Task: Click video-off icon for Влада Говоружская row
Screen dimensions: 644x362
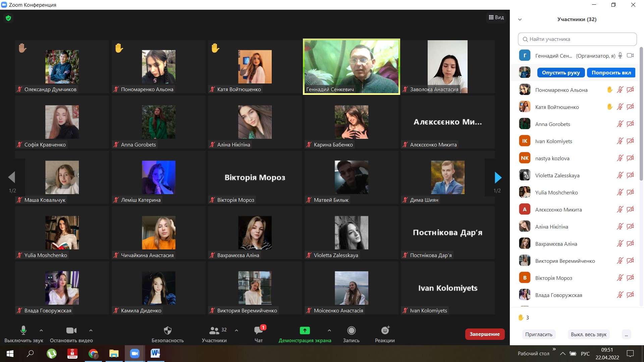Action: click(x=630, y=295)
